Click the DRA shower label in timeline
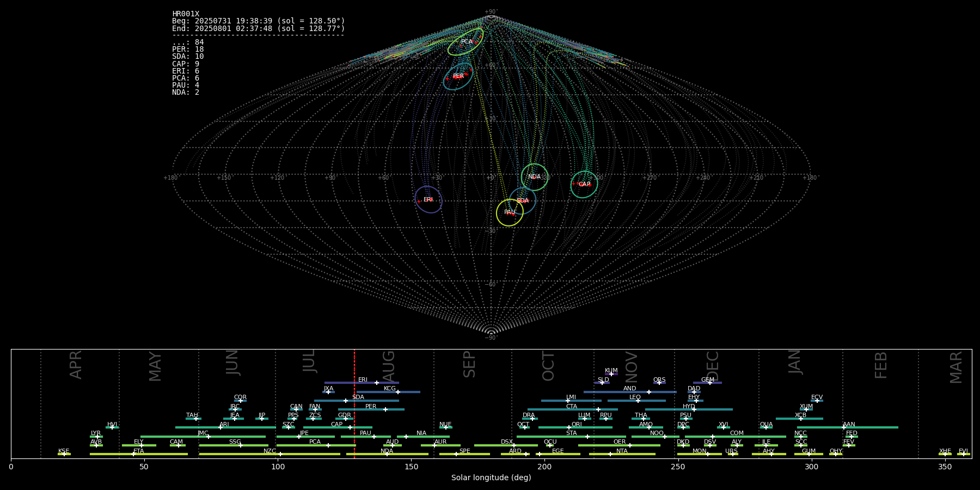Viewport: 980px width, 490px height. pos(529,415)
